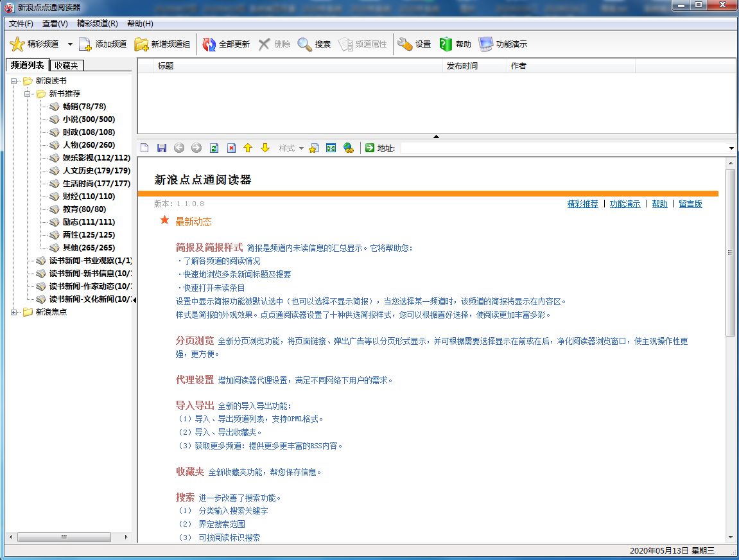Click the yellow down arrow next item
739x560 pixels.
(x=265, y=148)
